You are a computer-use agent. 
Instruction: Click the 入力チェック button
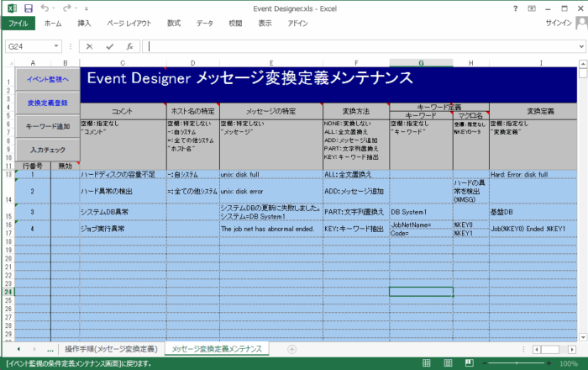pos(48,150)
